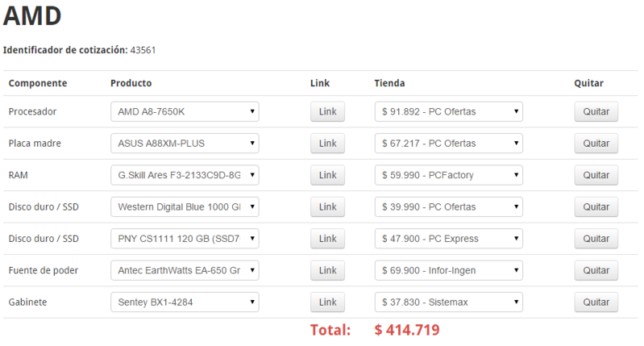Expand the ASUS A88XM-PLUS product dropdown
644x346 pixels.
185,144
